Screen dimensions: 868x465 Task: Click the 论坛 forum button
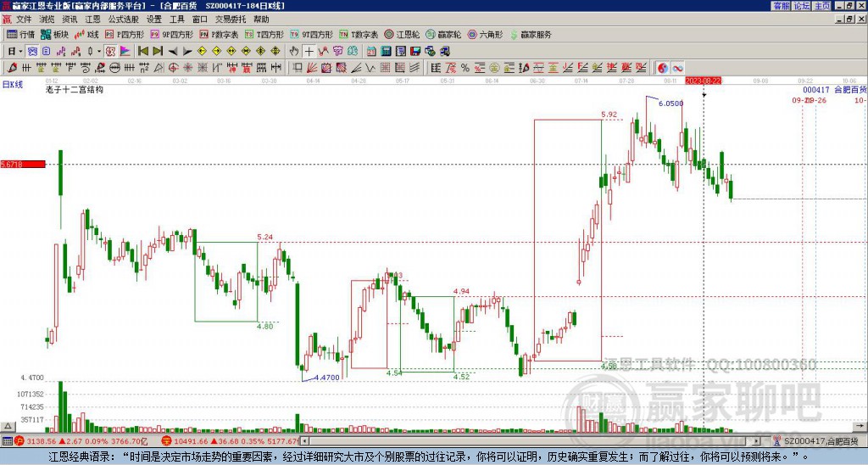[x=801, y=6]
